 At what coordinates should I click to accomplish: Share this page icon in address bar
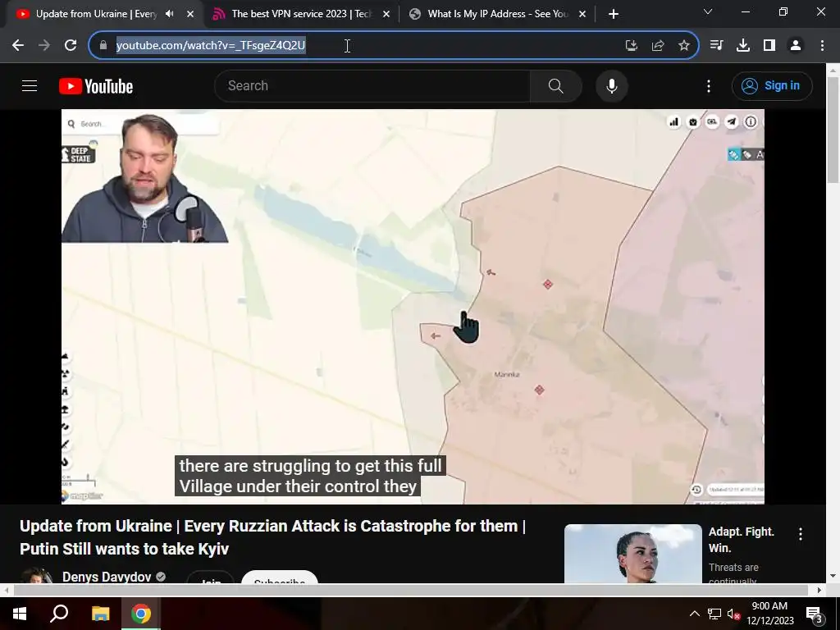[x=658, y=46]
